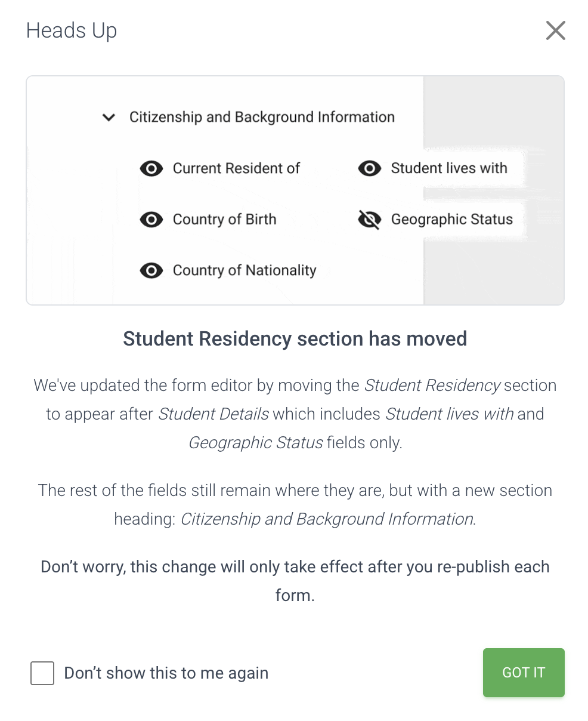
Task: Click the eye icon beside Current Resident of
Action: pyautogui.click(x=151, y=169)
